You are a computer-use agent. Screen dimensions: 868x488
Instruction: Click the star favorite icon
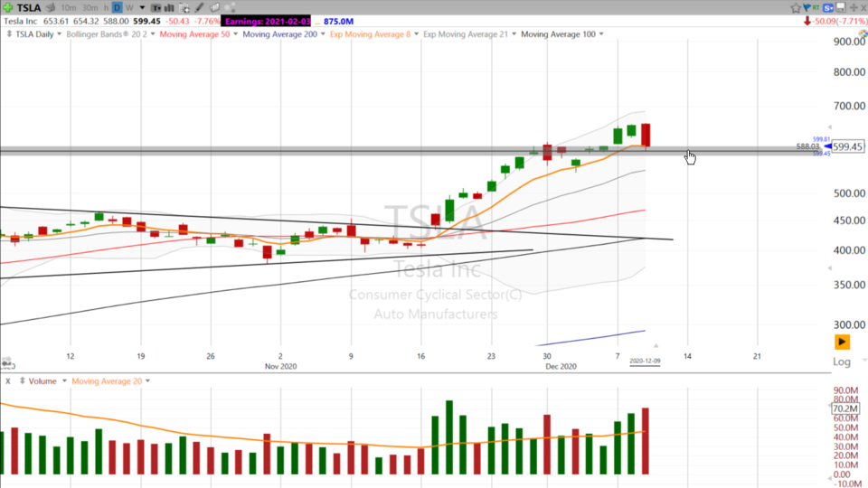point(796,8)
